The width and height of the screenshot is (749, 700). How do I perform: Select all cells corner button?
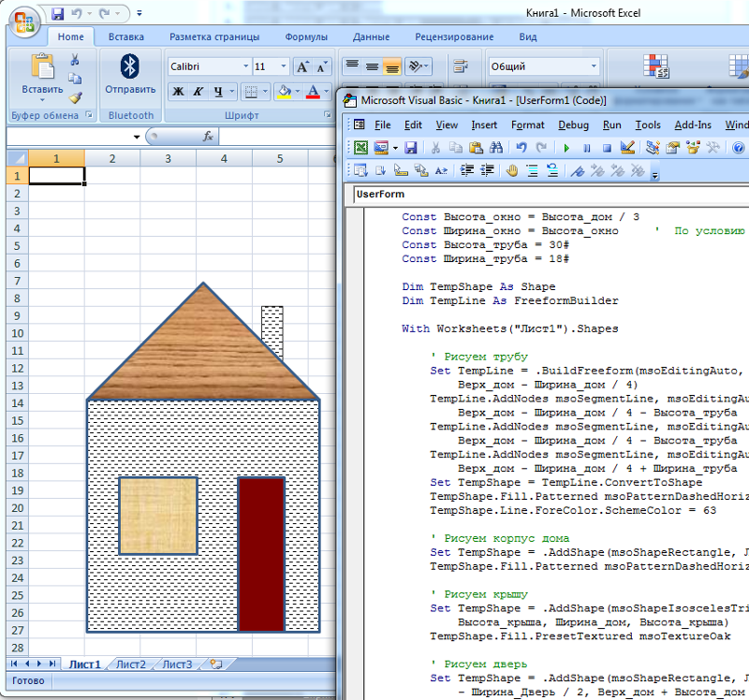coord(17,158)
